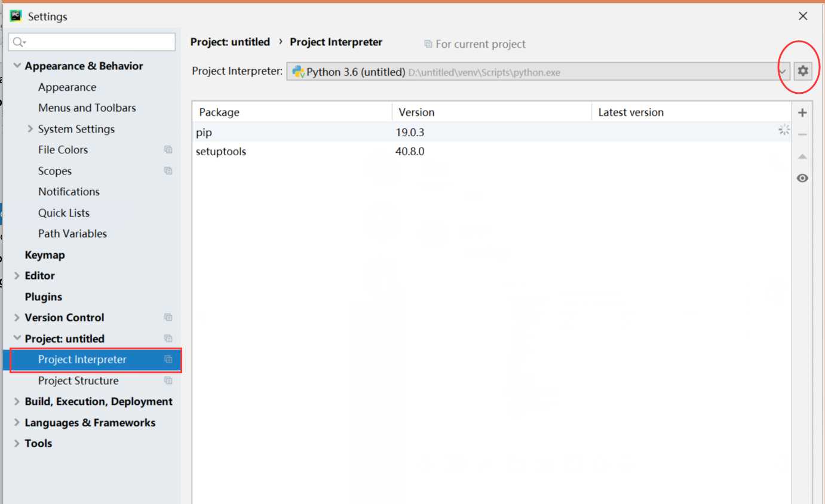The image size is (825, 504).
Task: Click the search magnifier icon
Action: click(x=19, y=42)
